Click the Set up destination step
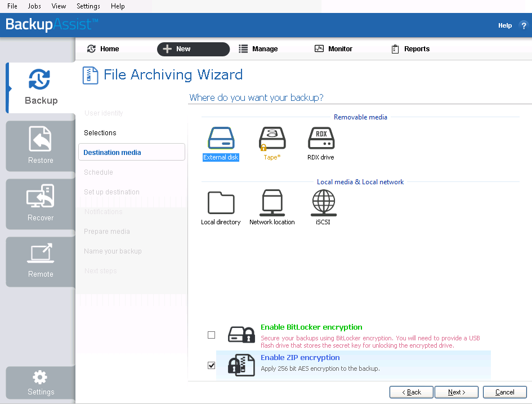This screenshot has height=404, width=532. pyautogui.click(x=111, y=192)
